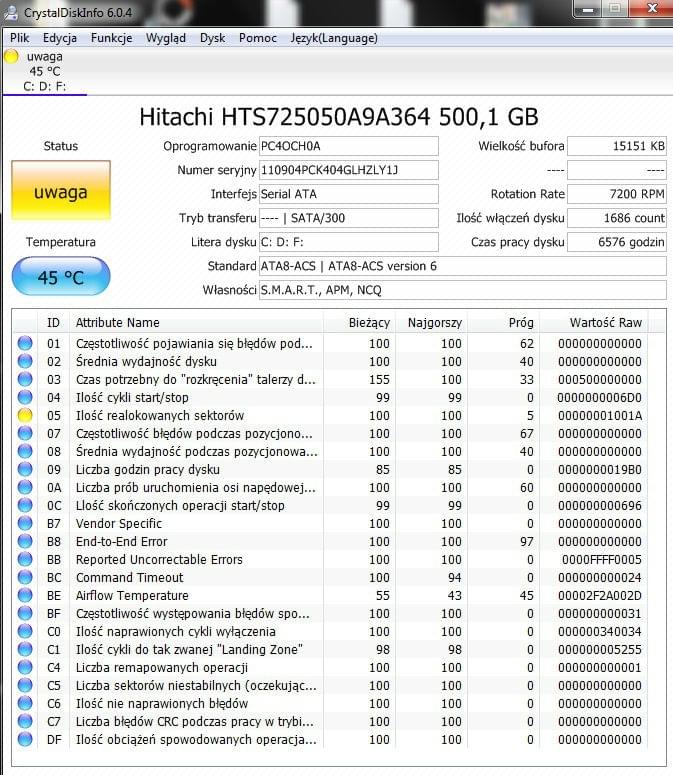Click the ID column header

(x=53, y=323)
